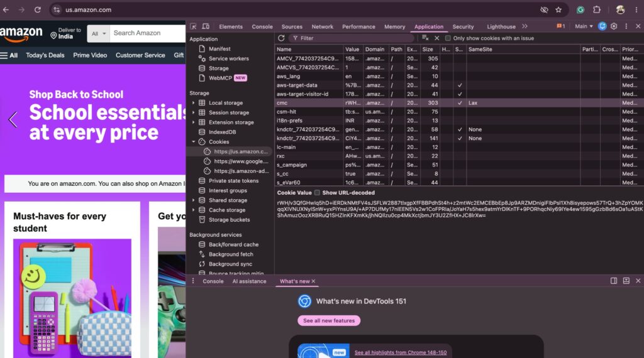The image size is (644, 358).
Task: Sort cookies by Size column header
Action: (x=430, y=49)
